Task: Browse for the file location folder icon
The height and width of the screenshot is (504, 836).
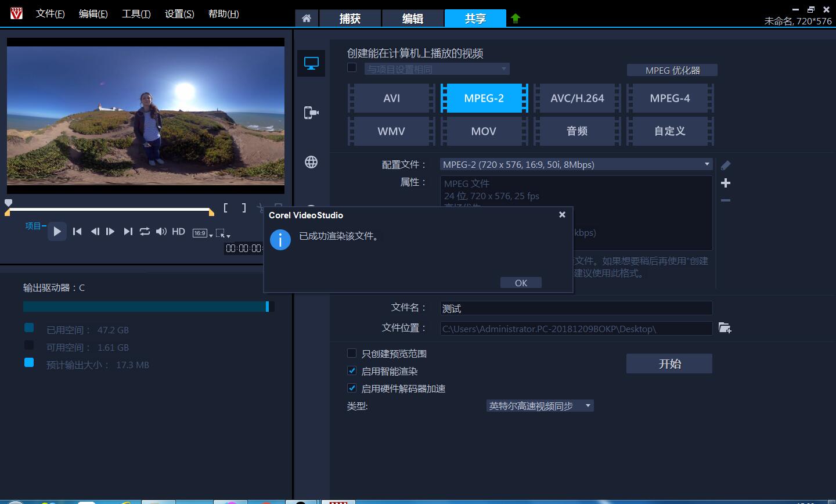Action: point(725,328)
